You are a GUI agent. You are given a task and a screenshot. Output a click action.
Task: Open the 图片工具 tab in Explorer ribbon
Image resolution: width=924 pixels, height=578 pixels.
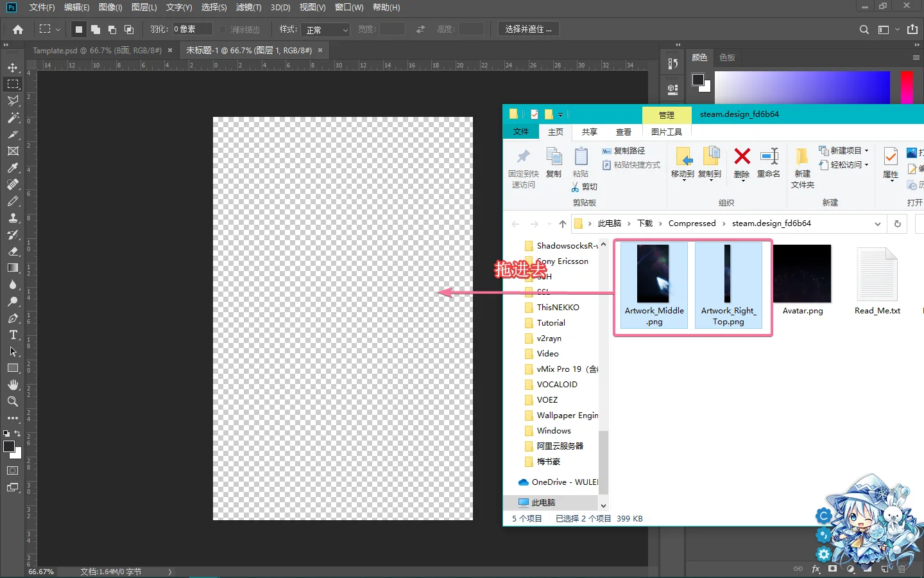click(666, 132)
